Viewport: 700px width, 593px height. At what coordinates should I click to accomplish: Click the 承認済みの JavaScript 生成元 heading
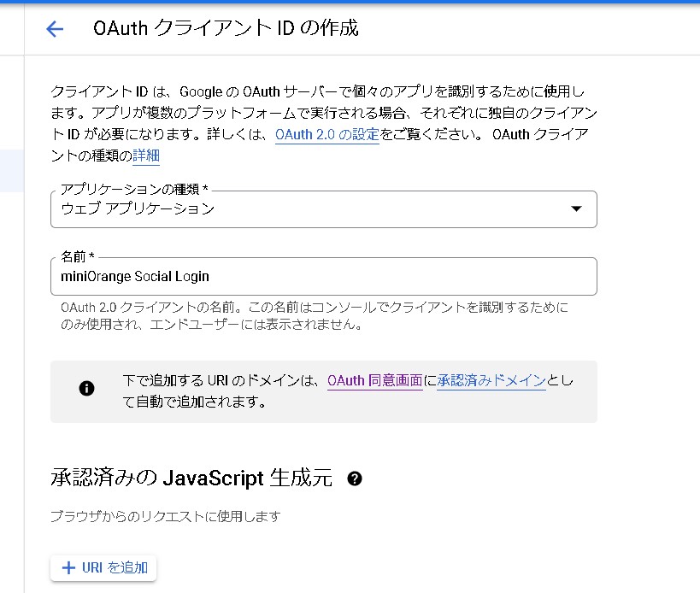(x=191, y=479)
